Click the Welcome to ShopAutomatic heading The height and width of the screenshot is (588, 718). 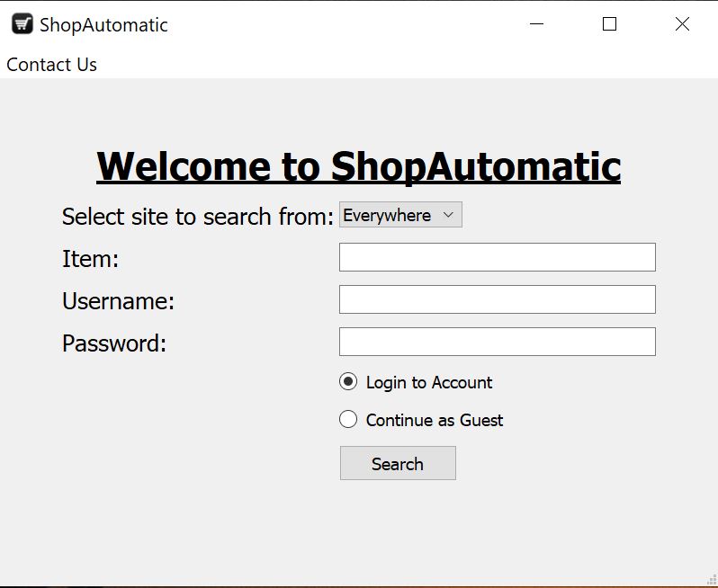tap(358, 166)
